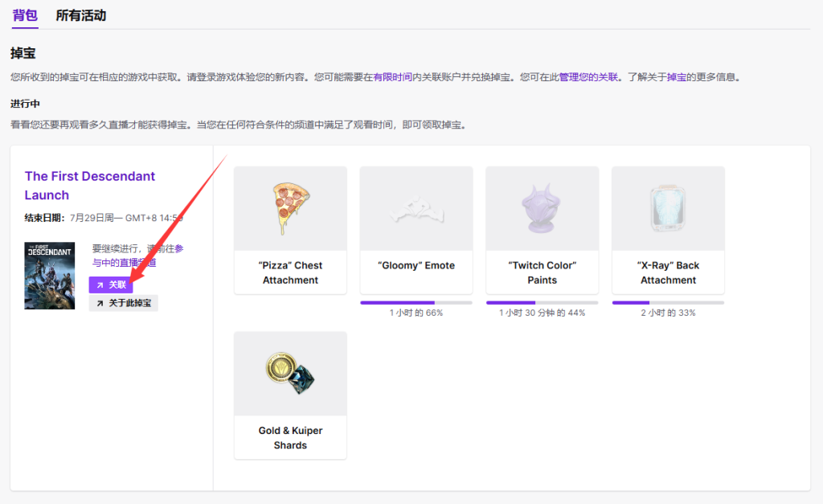Click the Gold & Kuiper Shards label
823x504 pixels.
(x=290, y=438)
